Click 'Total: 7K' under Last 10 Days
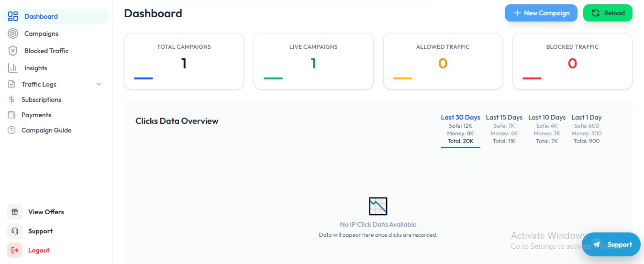The height and width of the screenshot is (264, 644). click(547, 141)
